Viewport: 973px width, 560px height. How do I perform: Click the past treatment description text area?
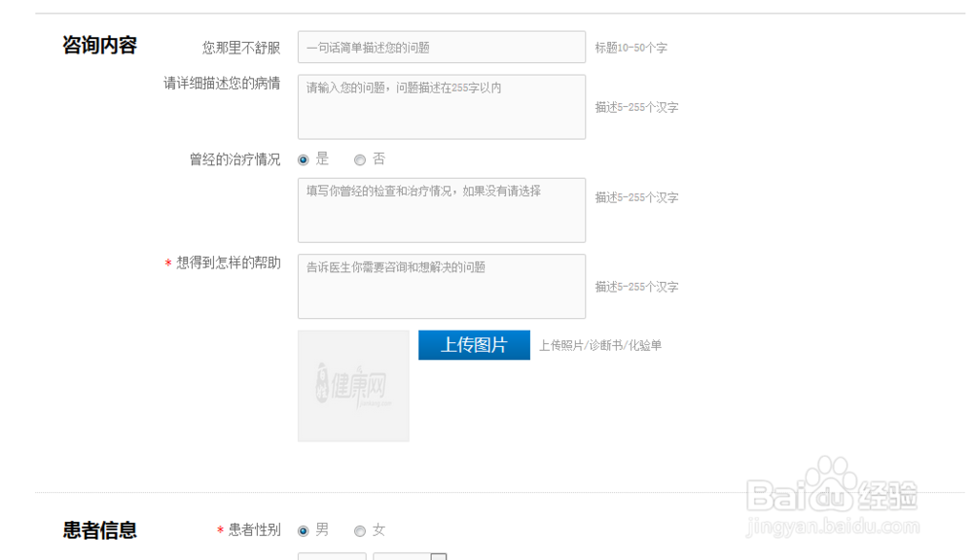(x=441, y=210)
